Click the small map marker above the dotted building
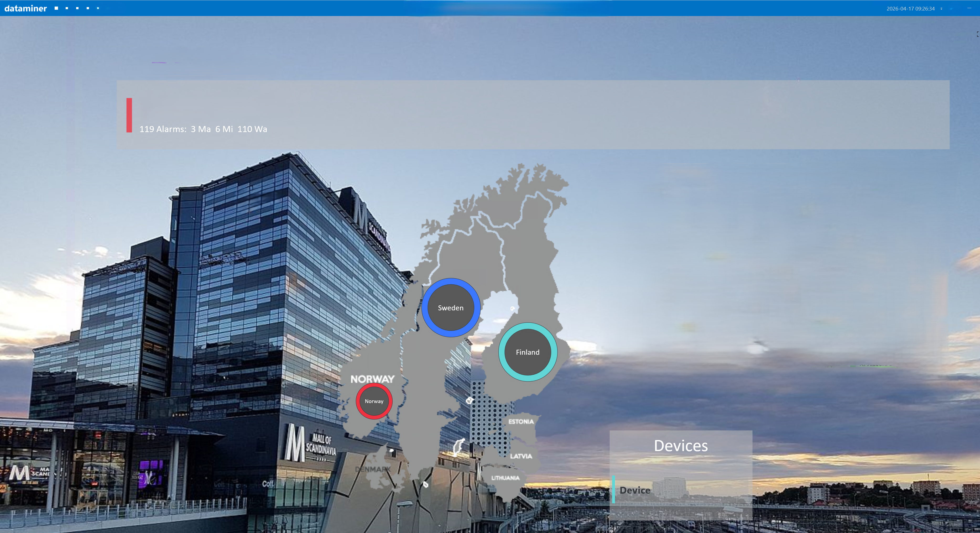This screenshot has height=533, width=980. coord(469,400)
